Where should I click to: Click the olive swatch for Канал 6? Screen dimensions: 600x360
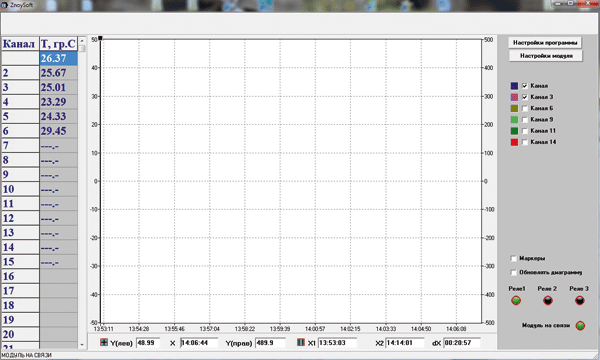[514, 108]
